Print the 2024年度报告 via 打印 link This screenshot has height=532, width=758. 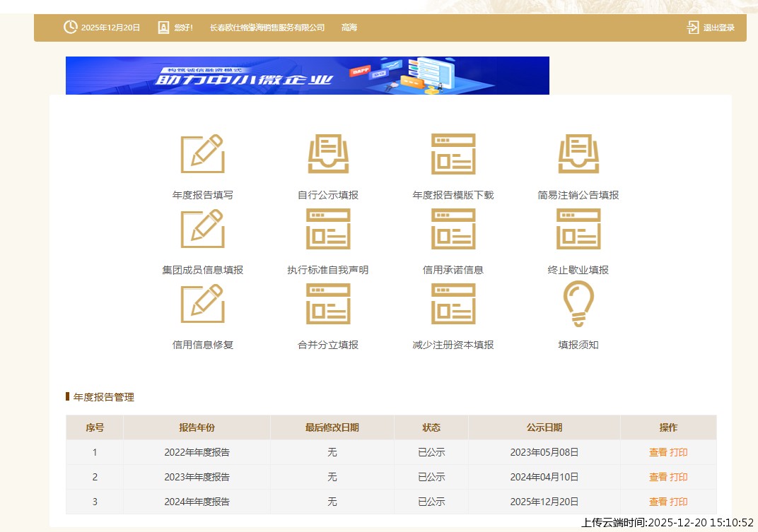(679, 502)
